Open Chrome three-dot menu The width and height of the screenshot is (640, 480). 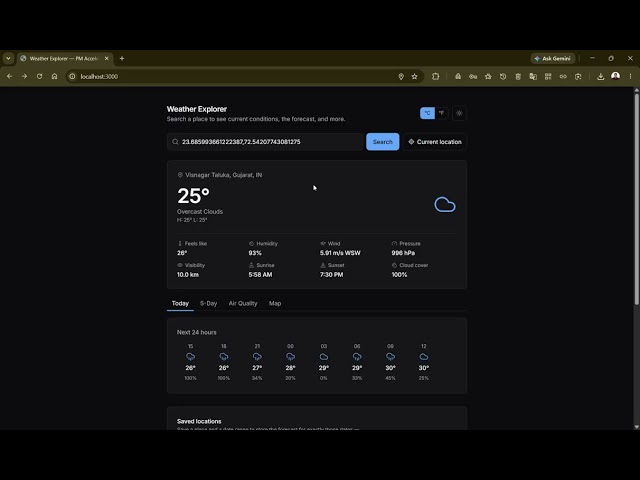(630, 76)
